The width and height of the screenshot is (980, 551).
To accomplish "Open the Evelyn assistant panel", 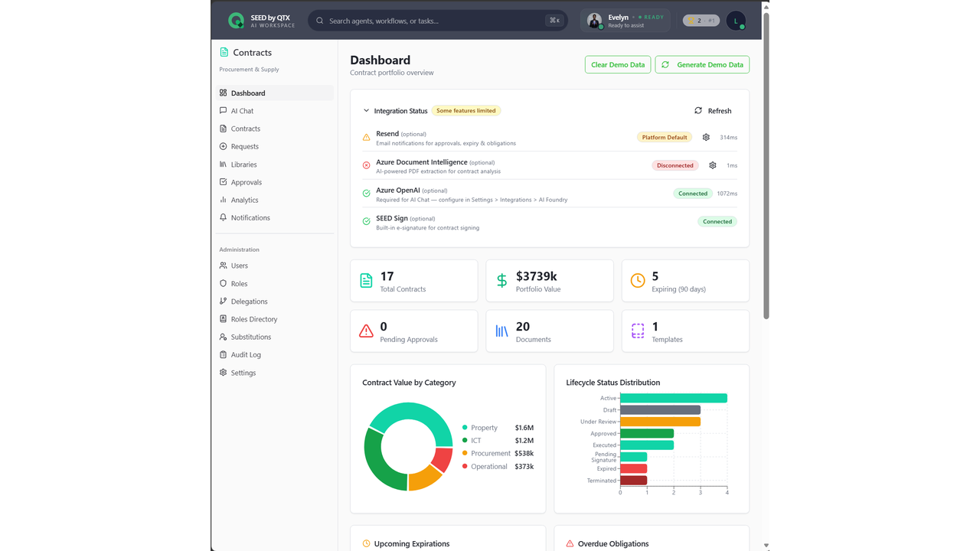I will pos(626,21).
